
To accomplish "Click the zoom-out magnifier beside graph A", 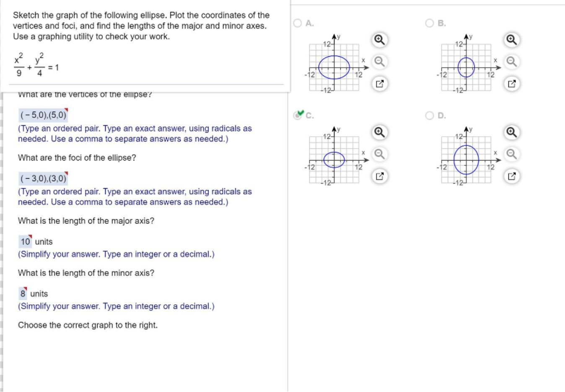I will (x=379, y=62).
